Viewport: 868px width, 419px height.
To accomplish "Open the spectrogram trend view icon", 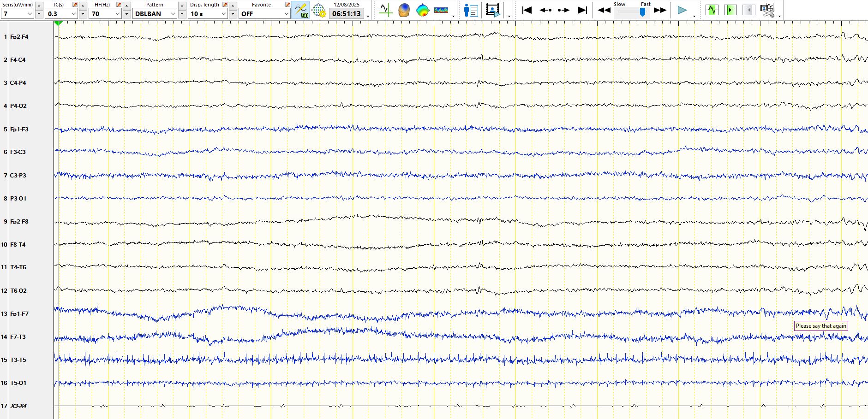I will (441, 10).
